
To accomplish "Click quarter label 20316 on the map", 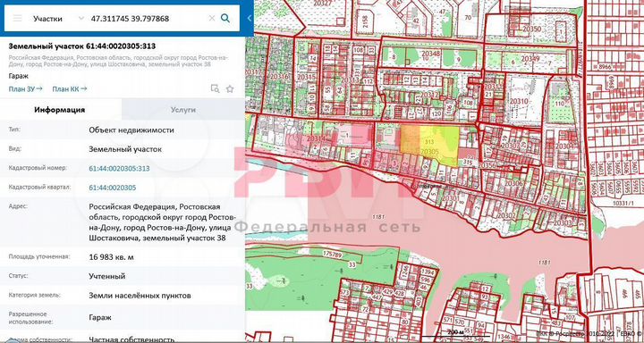I will click(x=280, y=77).
